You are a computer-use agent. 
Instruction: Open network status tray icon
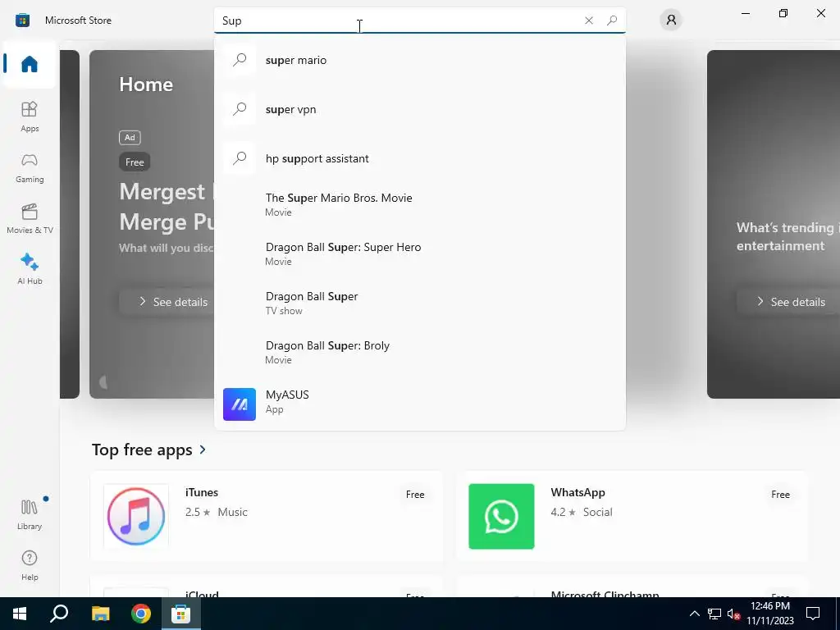714,614
